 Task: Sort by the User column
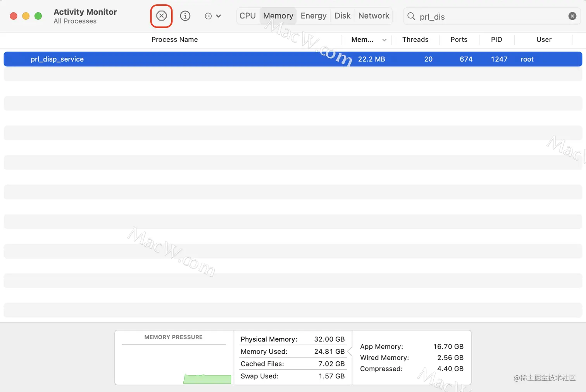544,40
